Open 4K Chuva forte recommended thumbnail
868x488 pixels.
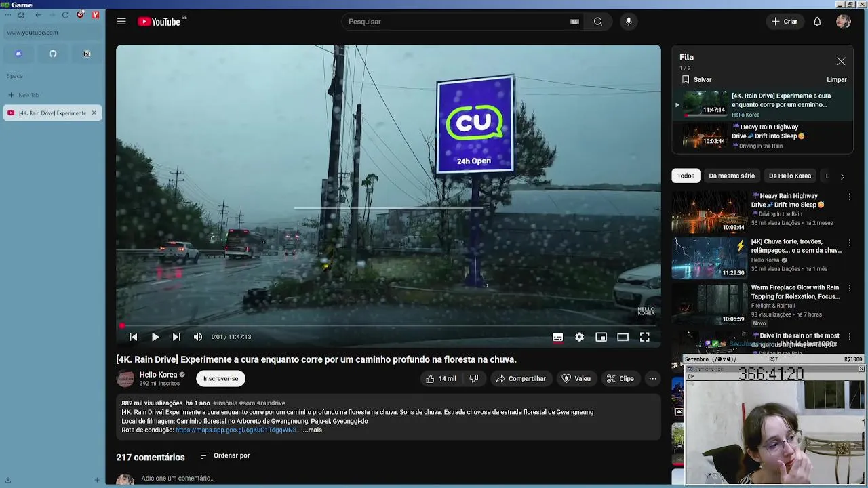(x=709, y=258)
